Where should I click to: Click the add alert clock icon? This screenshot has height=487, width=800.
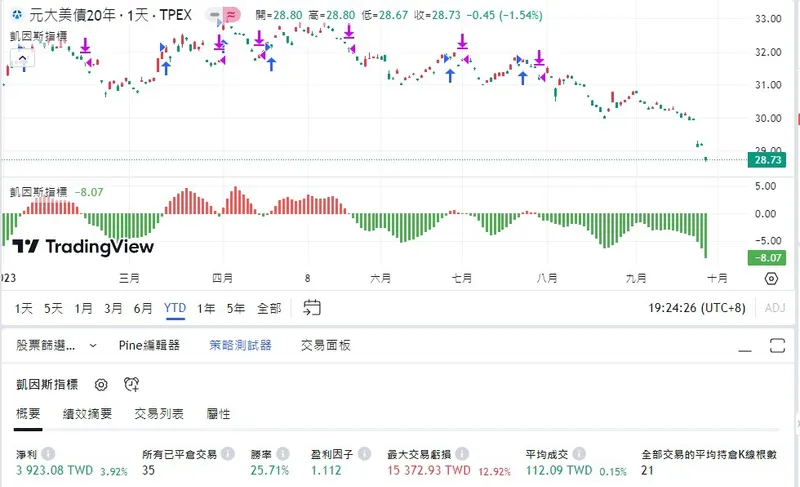click(x=131, y=385)
